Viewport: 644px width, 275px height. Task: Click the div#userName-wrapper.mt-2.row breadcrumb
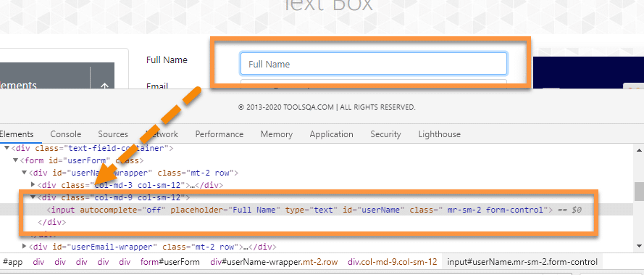[274, 262]
